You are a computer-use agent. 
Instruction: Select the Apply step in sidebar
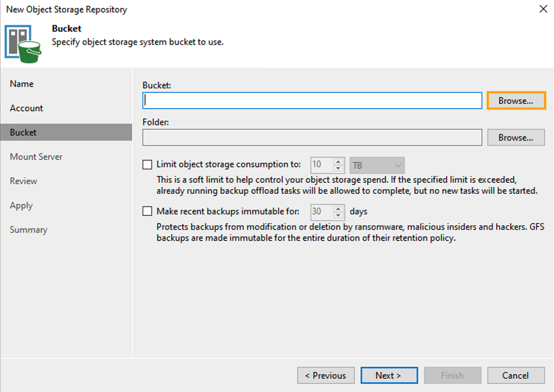click(x=20, y=205)
